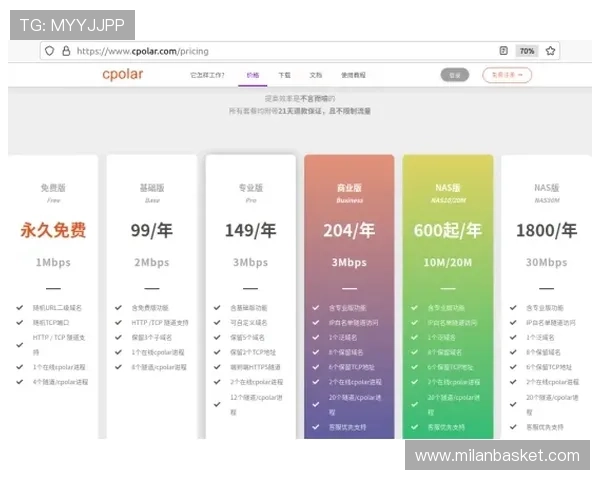Click the padlock site security icon

66,51
